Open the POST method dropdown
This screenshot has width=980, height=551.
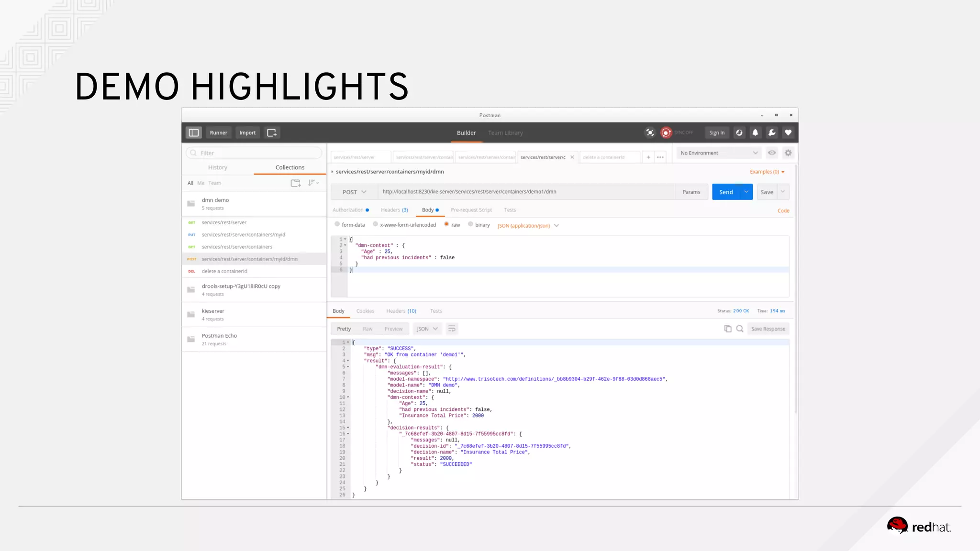tap(354, 192)
